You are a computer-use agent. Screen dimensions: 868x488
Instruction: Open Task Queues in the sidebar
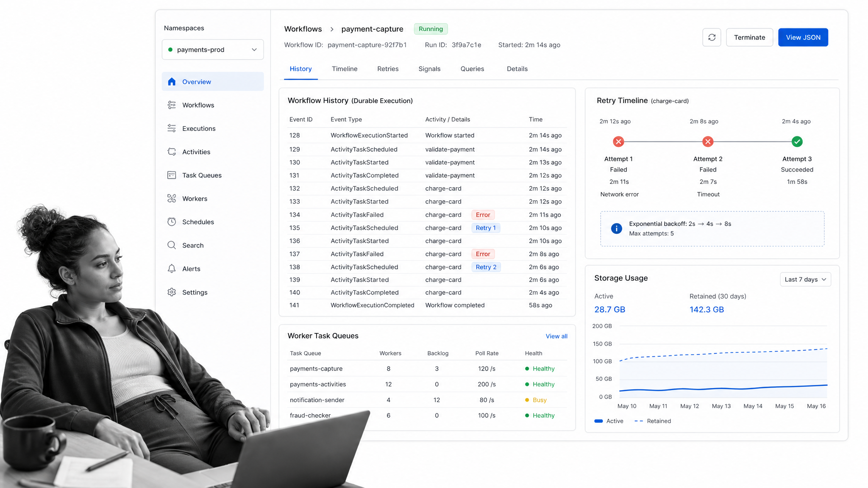(213, 175)
